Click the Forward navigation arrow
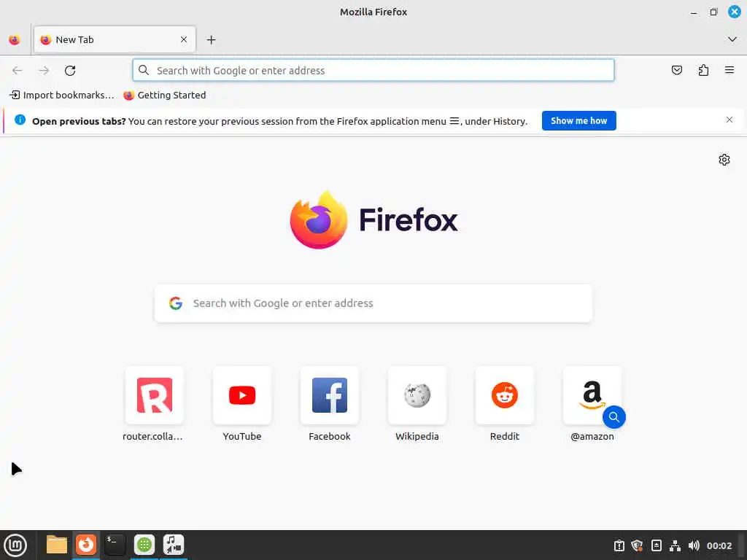 click(x=44, y=71)
